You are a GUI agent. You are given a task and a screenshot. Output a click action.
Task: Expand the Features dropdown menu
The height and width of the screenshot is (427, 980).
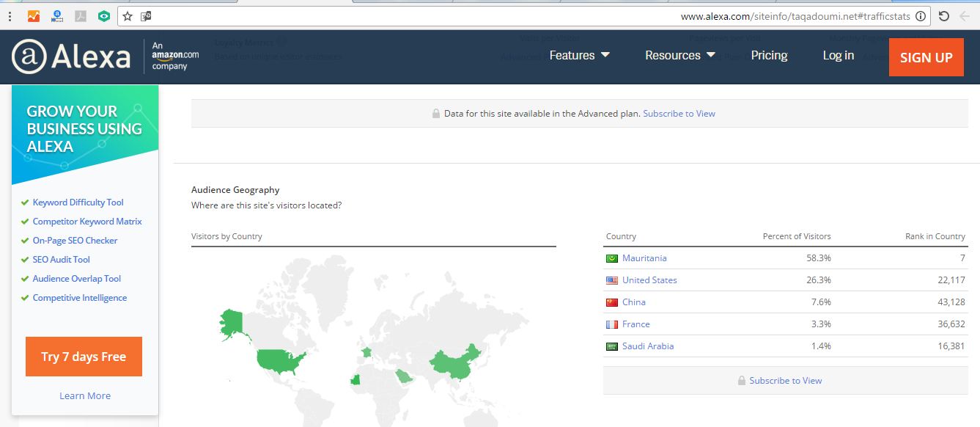579,55
